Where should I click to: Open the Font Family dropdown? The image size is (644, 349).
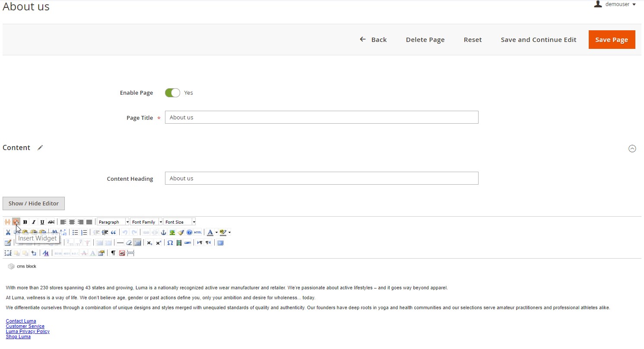pyautogui.click(x=146, y=222)
